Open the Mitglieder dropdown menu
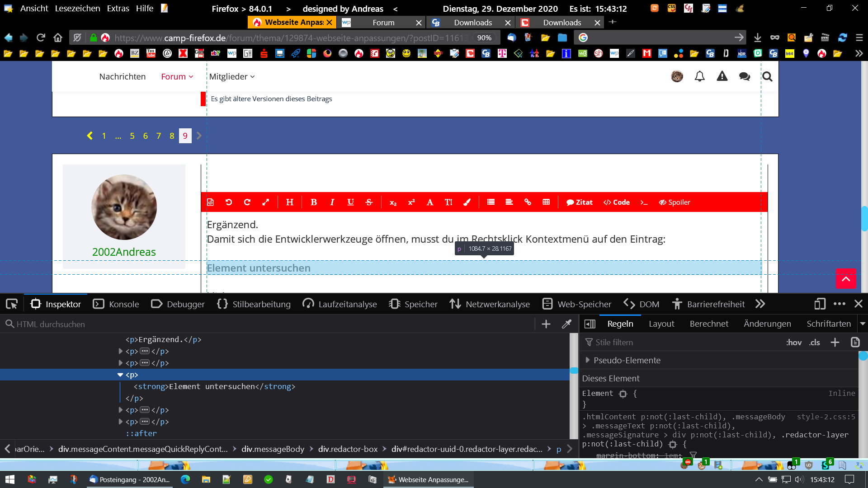The width and height of the screenshot is (868, 488). (x=232, y=76)
